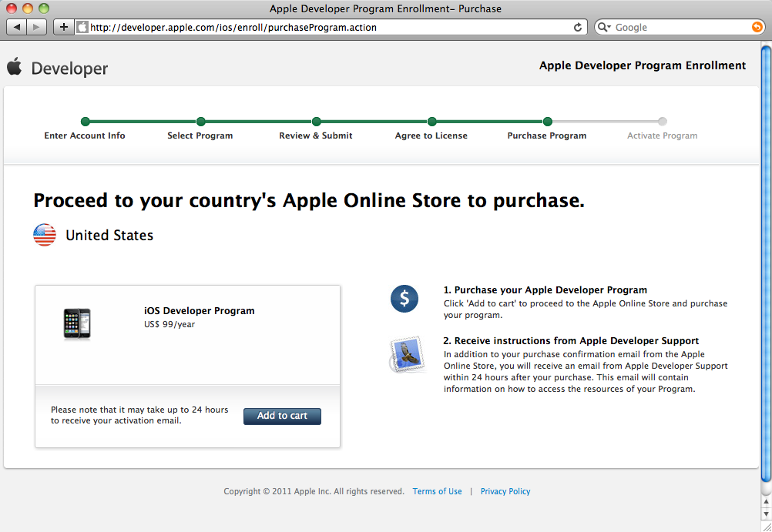
Task: Click the 'United States' country name
Action: 109,236
